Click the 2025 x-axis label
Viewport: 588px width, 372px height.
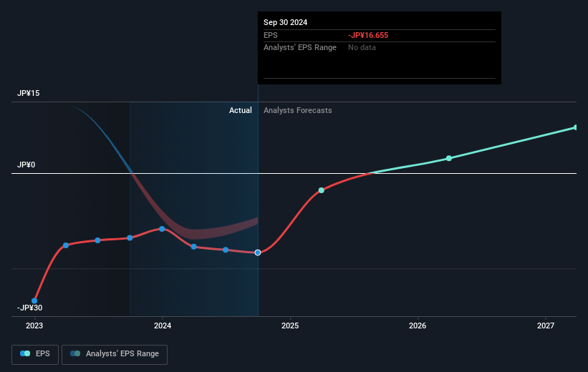(x=290, y=325)
